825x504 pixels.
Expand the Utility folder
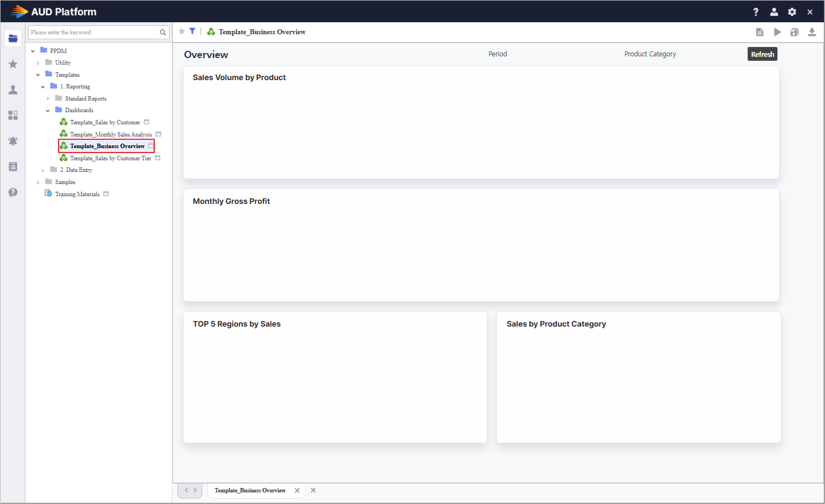click(38, 63)
